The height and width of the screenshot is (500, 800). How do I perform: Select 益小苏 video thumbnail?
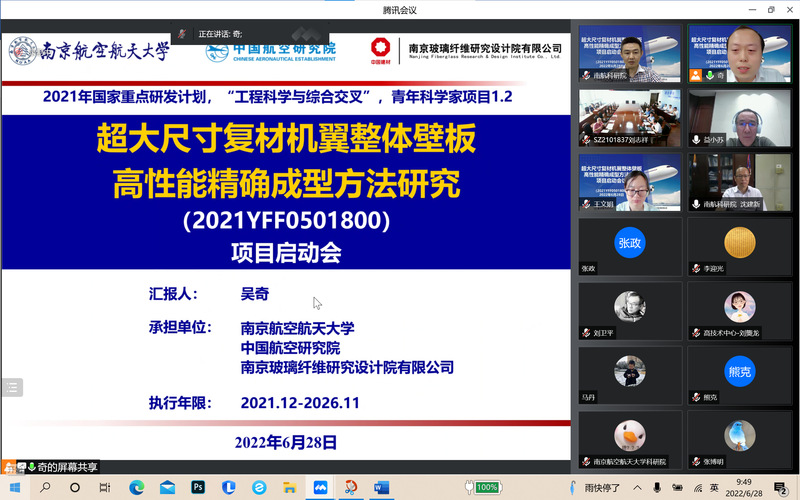coord(739,119)
